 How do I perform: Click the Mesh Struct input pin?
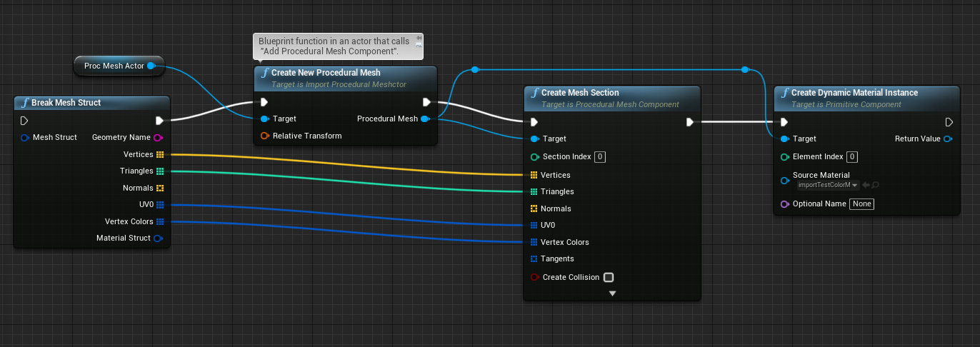25,137
